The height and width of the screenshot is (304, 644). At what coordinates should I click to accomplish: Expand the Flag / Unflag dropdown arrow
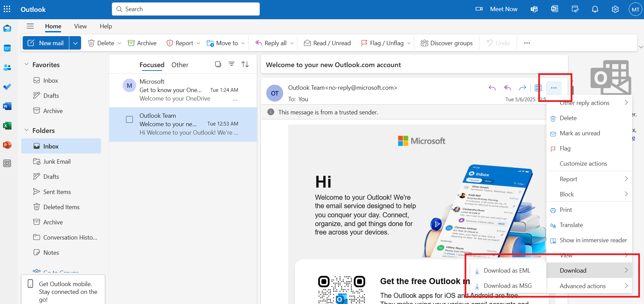point(409,43)
